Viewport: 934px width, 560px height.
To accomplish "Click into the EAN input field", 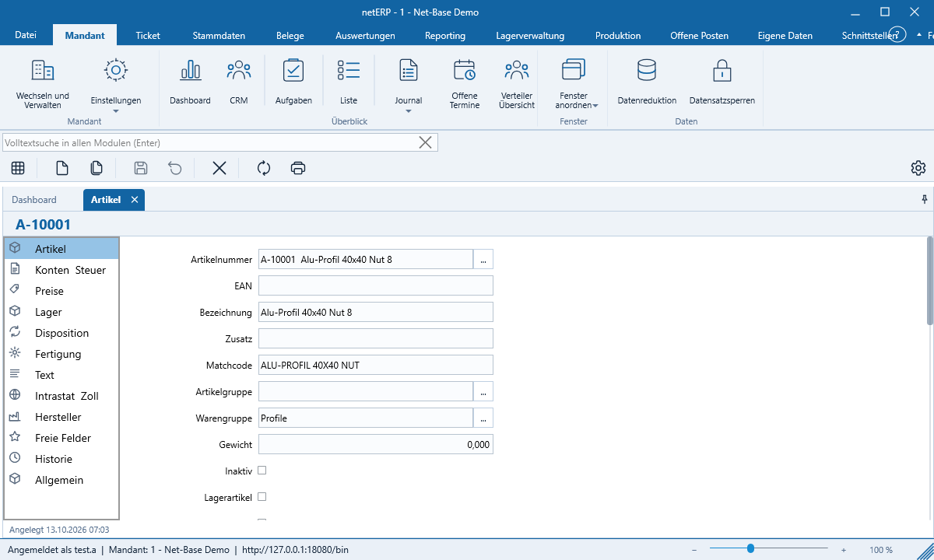I will [x=376, y=285].
